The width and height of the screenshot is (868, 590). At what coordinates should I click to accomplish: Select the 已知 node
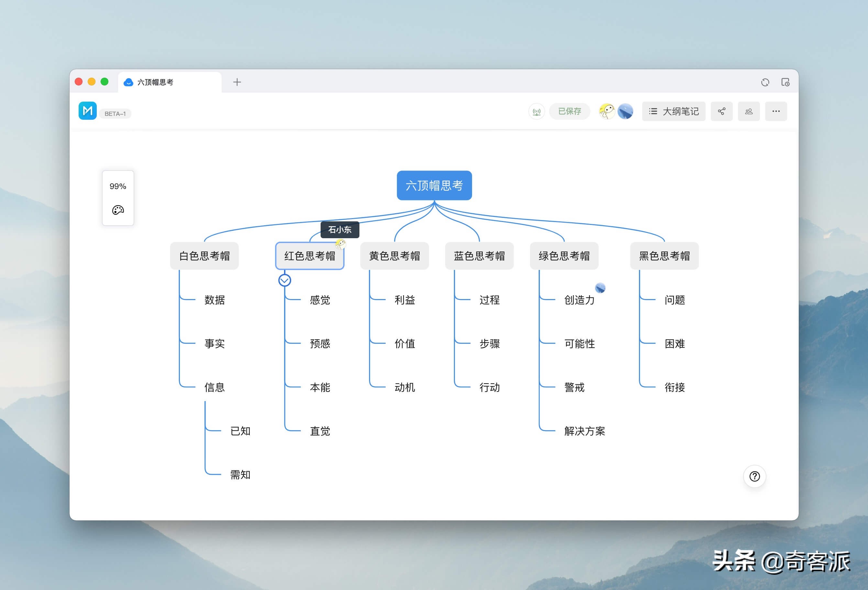[x=240, y=431]
